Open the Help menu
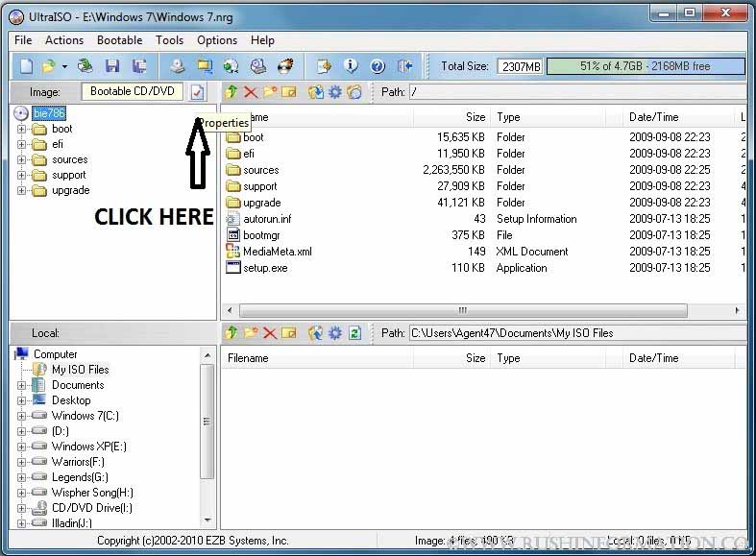The image size is (756, 556). [262, 40]
